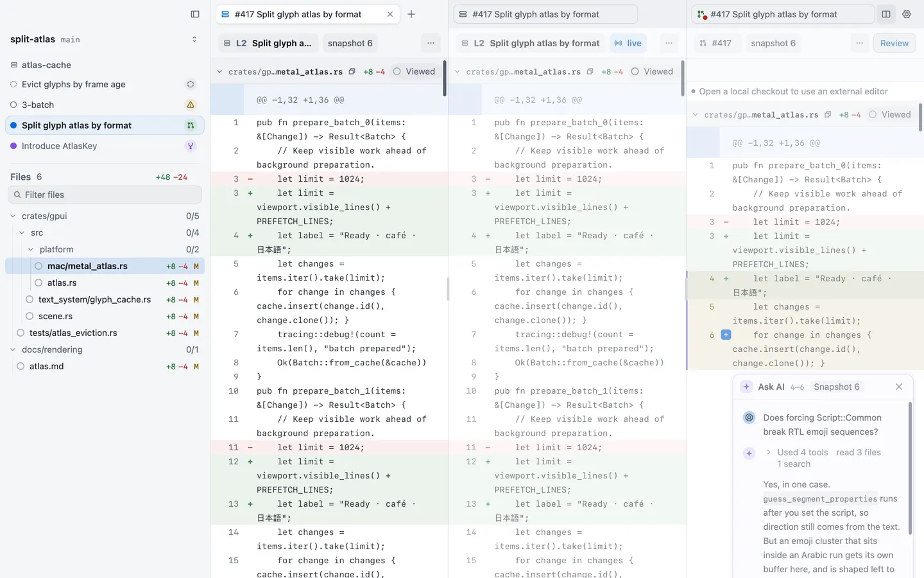Click the Snapshot 6 chip in Ask AI panel
Image resolution: width=924 pixels, height=578 pixels.
pyautogui.click(x=837, y=387)
